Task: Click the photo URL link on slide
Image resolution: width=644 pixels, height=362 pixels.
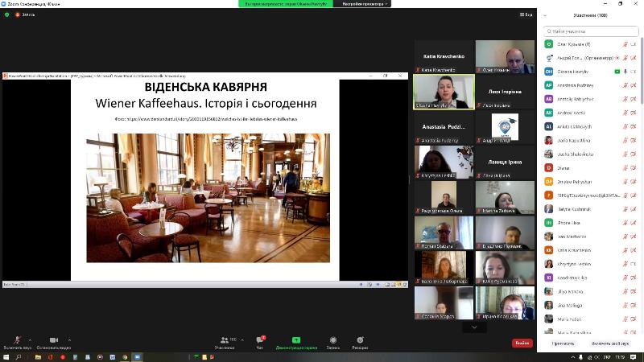Action: pyautogui.click(x=212, y=119)
